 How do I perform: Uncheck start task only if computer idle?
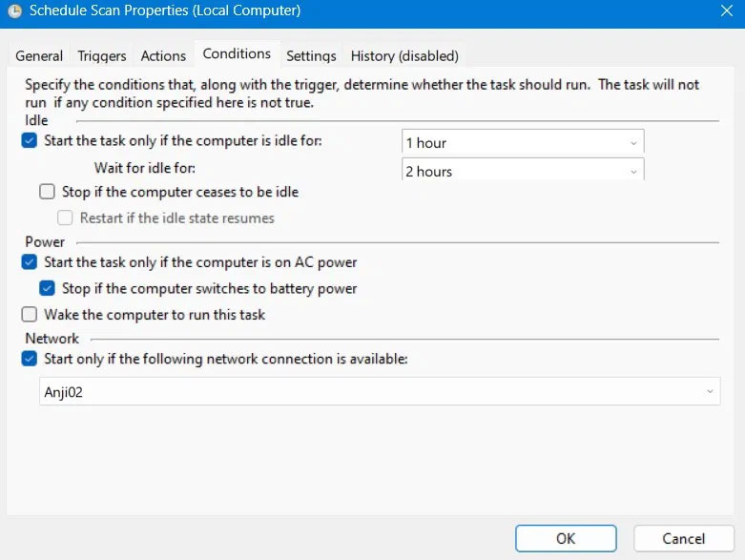pyautogui.click(x=30, y=140)
